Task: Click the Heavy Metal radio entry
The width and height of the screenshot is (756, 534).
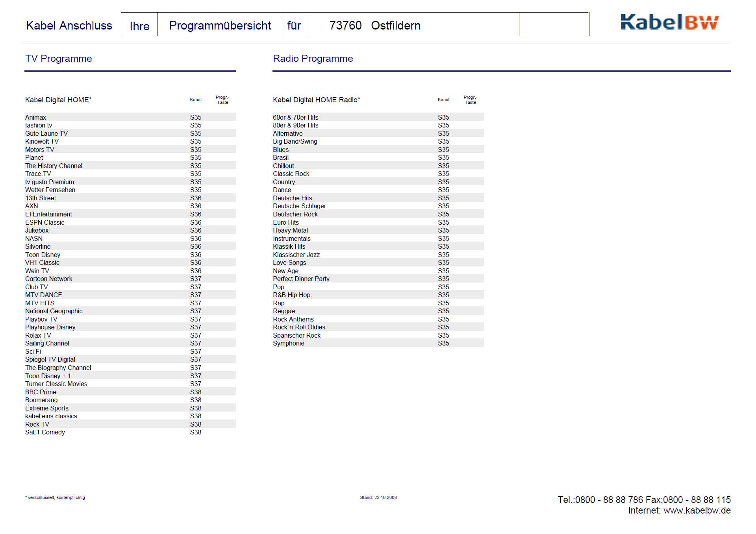Action: coord(290,230)
